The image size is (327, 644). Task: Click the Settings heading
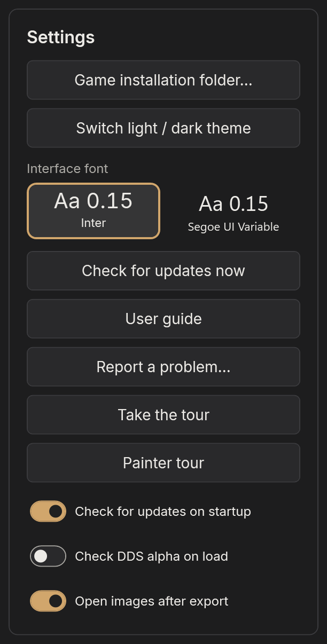(61, 37)
